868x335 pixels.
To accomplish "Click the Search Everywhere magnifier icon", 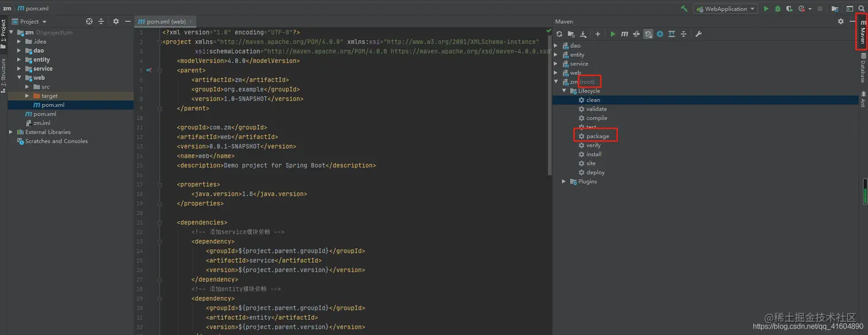I will (x=862, y=9).
